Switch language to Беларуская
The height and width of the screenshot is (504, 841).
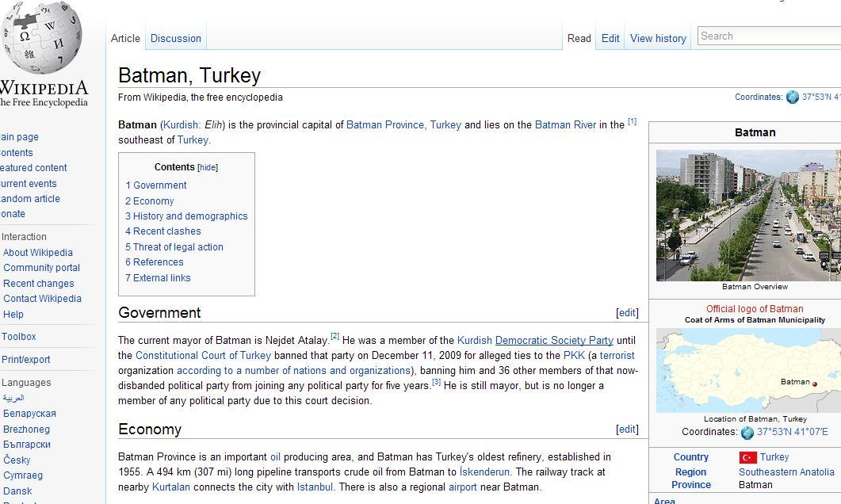coord(29,414)
